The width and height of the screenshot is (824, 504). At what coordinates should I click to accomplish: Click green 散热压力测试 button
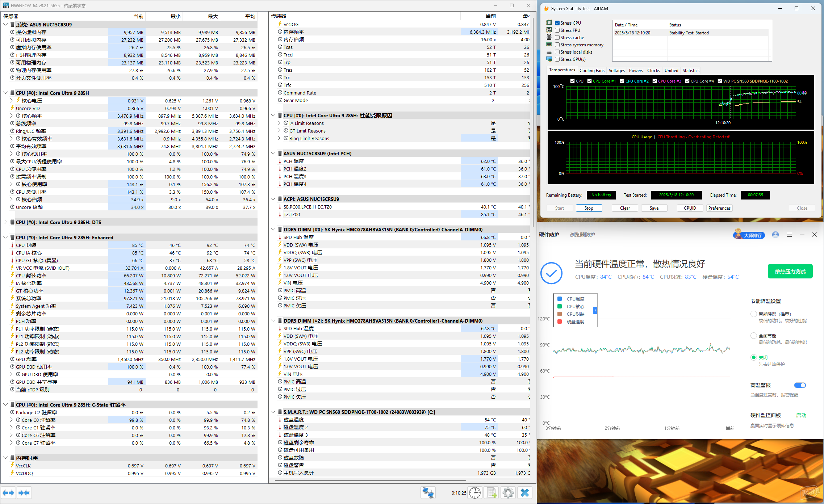[790, 272]
